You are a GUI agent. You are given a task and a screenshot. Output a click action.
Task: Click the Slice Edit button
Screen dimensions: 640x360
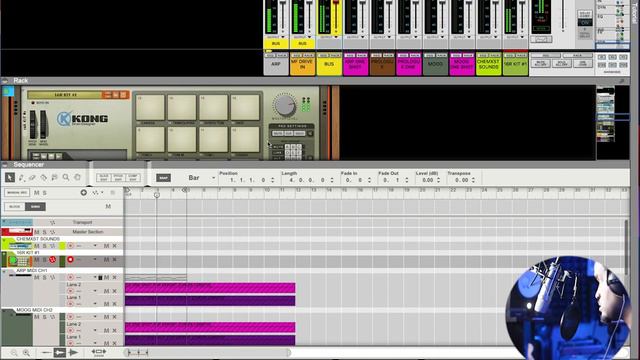pyautogui.click(x=104, y=178)
